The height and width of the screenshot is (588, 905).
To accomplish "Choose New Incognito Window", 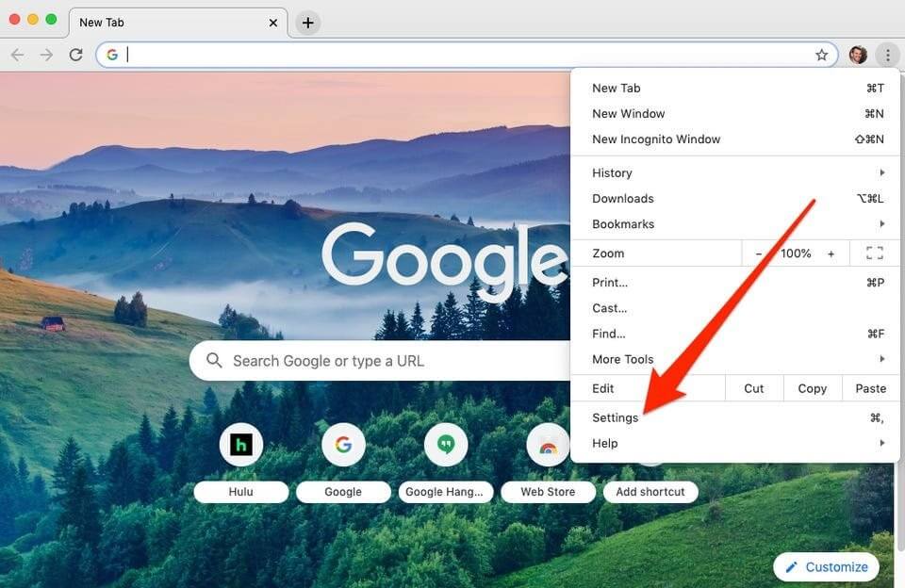I will (656, 139).
